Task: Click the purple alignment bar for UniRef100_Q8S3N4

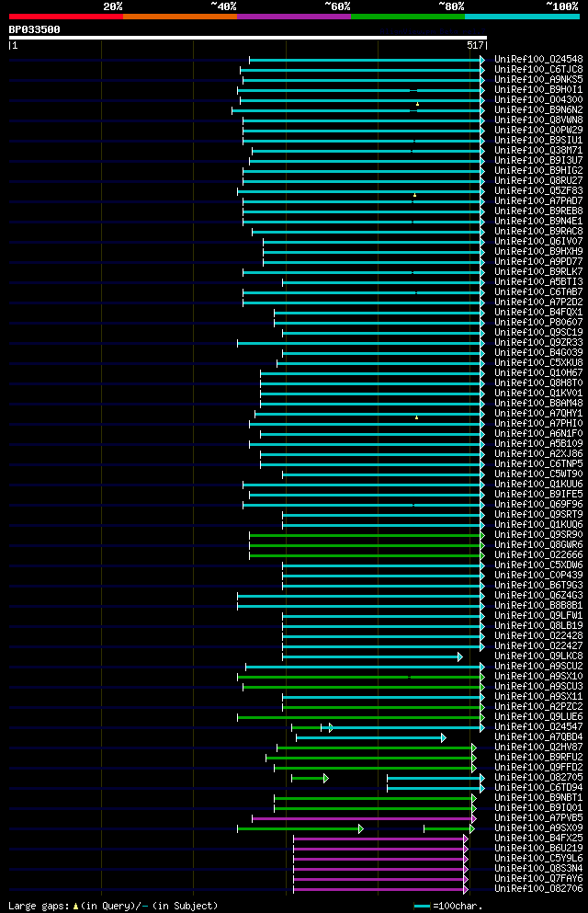Action: [380, 870]
